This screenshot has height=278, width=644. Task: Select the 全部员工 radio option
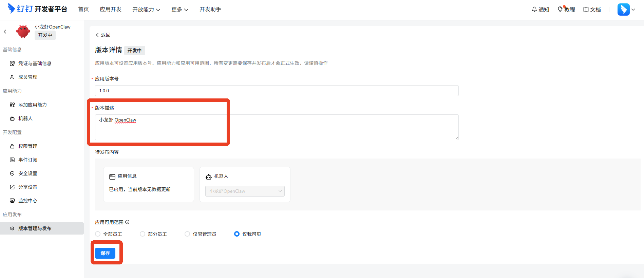[98, 234]
